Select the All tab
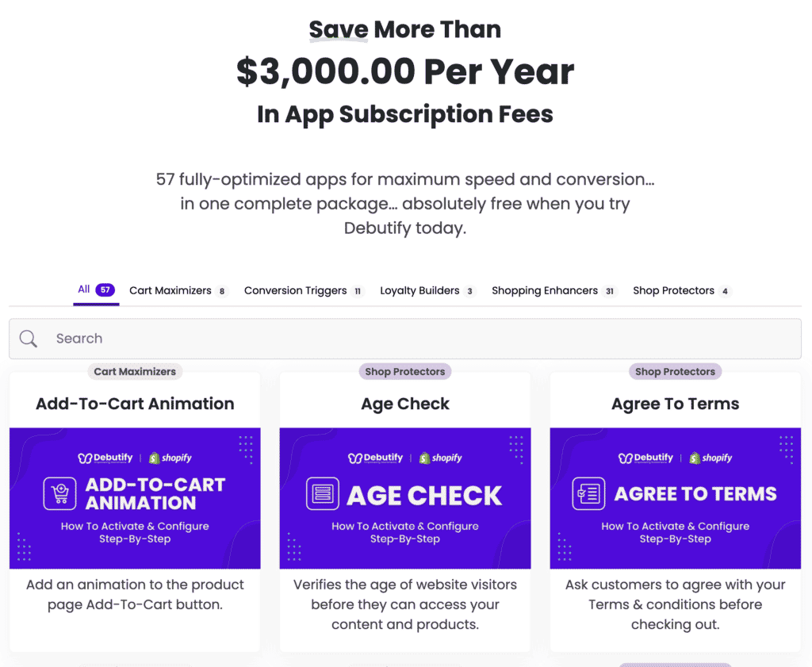 pos(96,289)
